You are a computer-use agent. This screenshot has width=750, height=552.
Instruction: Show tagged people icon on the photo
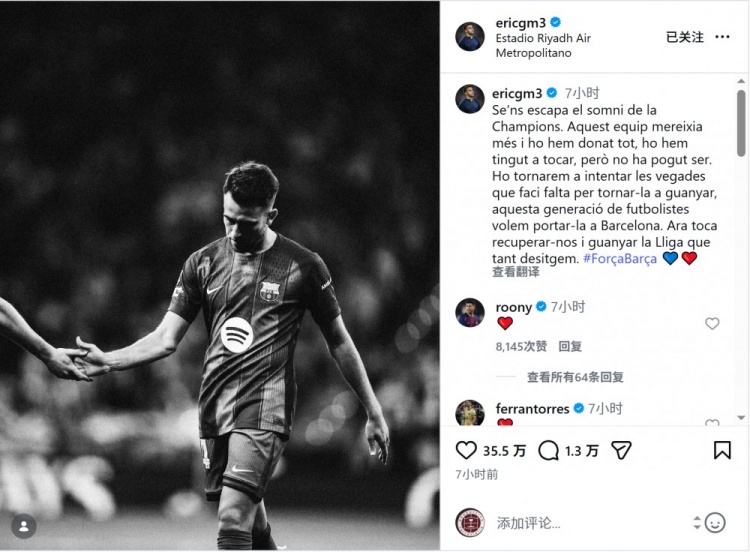(x=23, y=526)
